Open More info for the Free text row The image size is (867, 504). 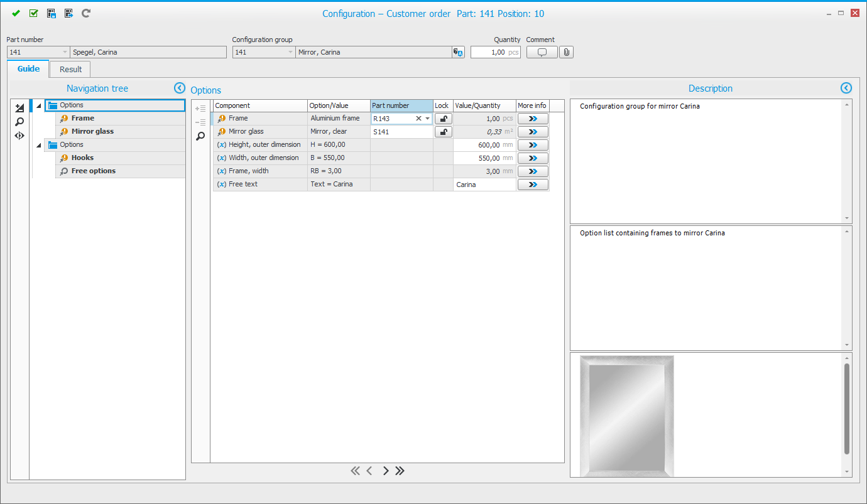coord(533,185)
